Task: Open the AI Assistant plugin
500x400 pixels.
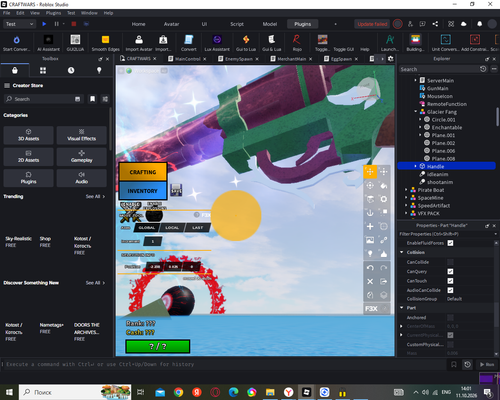Action: tap(48, 43)
